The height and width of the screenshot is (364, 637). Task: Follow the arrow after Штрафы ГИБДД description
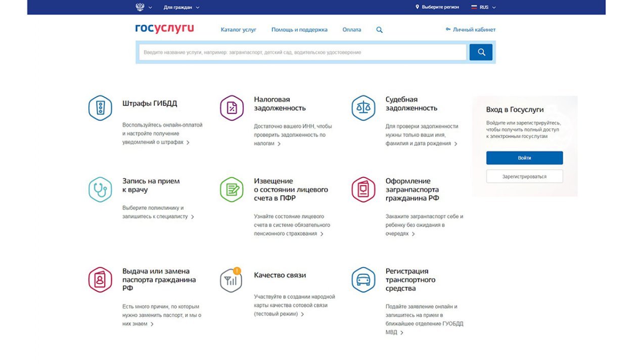click(188, 143)
